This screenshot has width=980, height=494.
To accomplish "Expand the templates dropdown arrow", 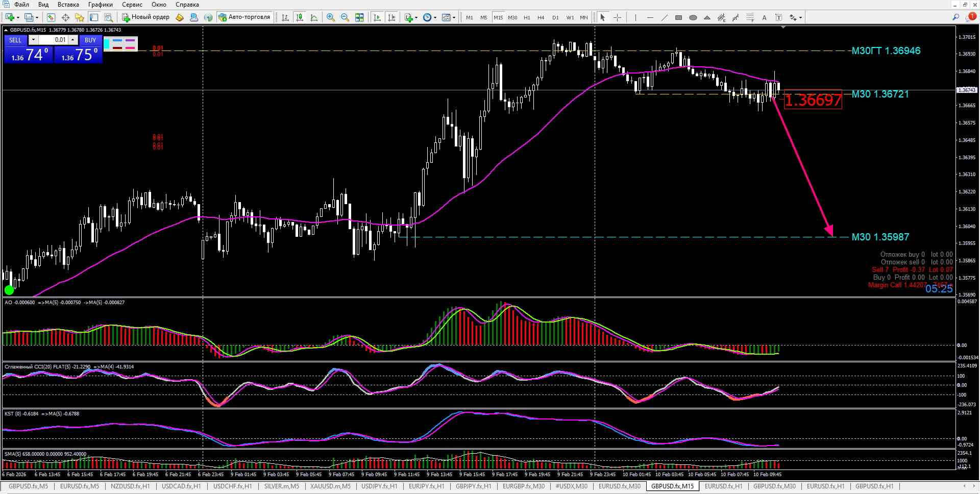I will pos(453,18).
